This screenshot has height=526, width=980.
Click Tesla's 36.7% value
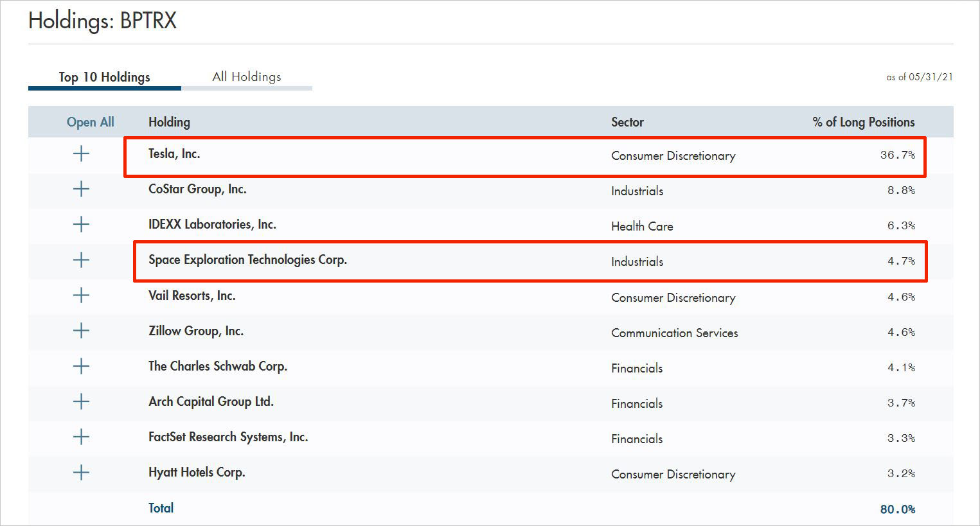[x=898, y=155]
